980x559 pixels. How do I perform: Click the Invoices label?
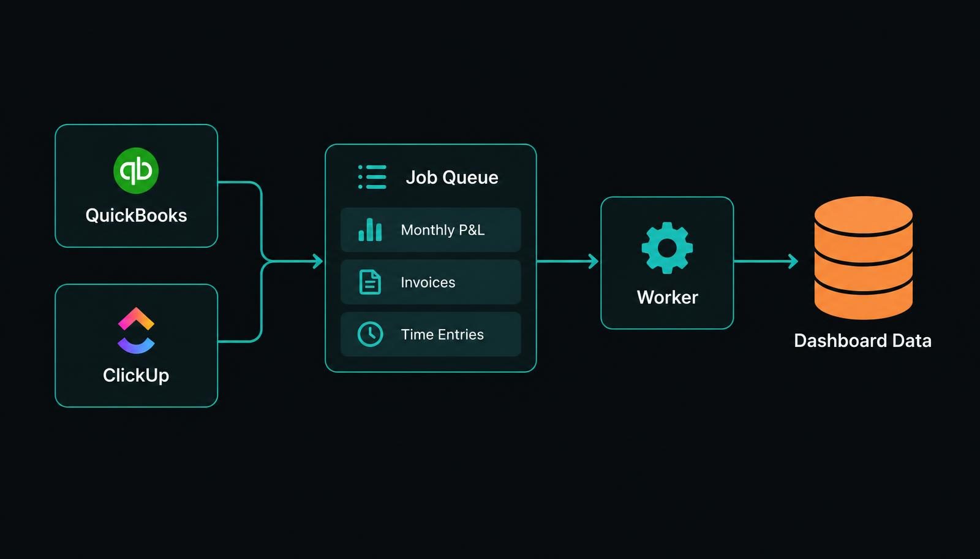[x=428, y=282]
